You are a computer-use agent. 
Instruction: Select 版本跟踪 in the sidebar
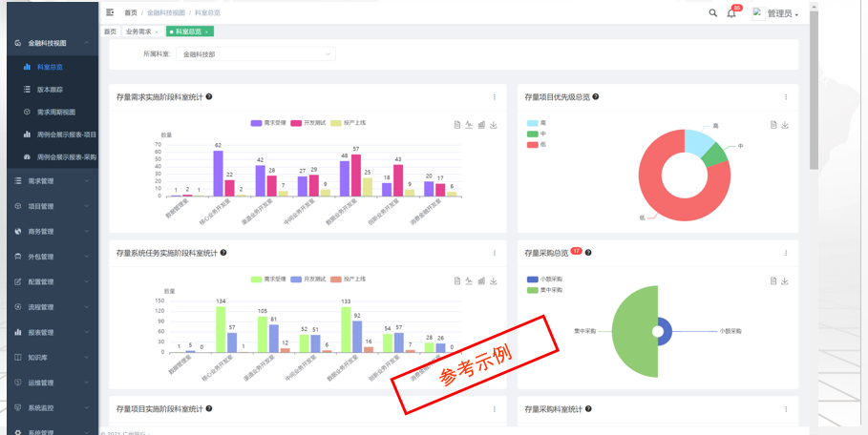coord(50,90)
